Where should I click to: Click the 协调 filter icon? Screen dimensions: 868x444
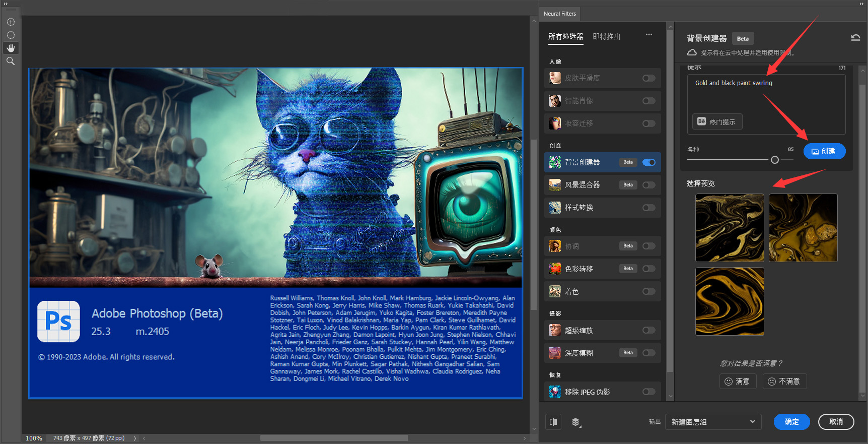click(x=555, y=246)
